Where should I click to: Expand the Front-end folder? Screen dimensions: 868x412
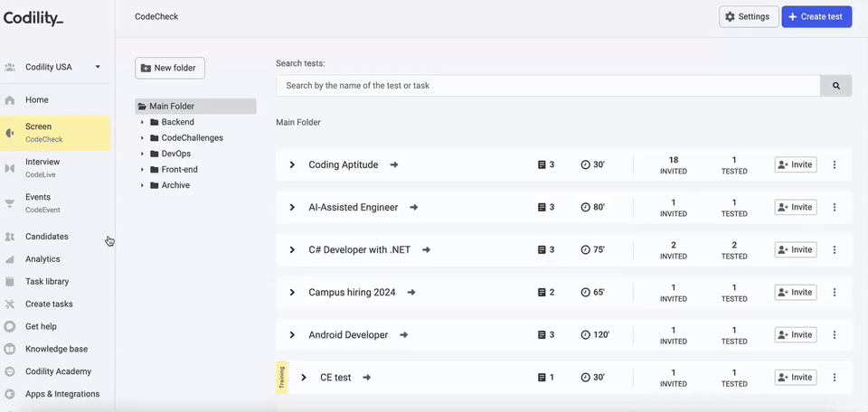[x=142, y=170]
